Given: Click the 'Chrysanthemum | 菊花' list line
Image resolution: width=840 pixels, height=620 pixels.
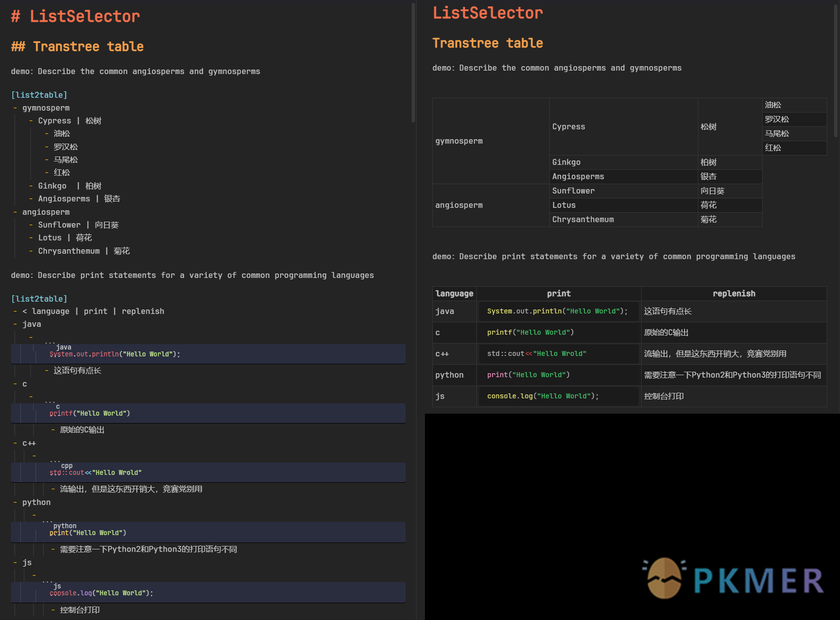Looking at the screenshot, I should [x=84, y=251].
